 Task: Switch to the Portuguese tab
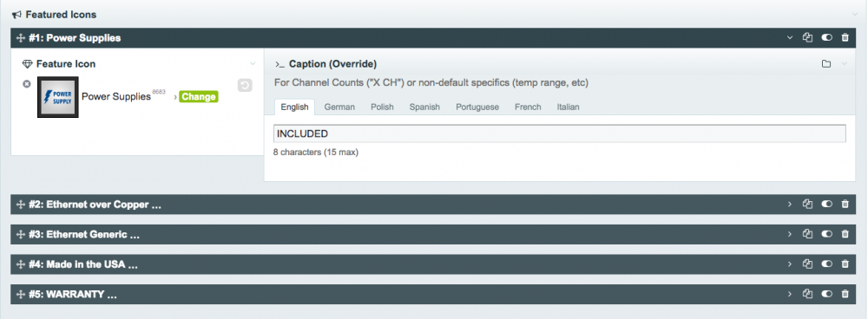tap(477, 107)
